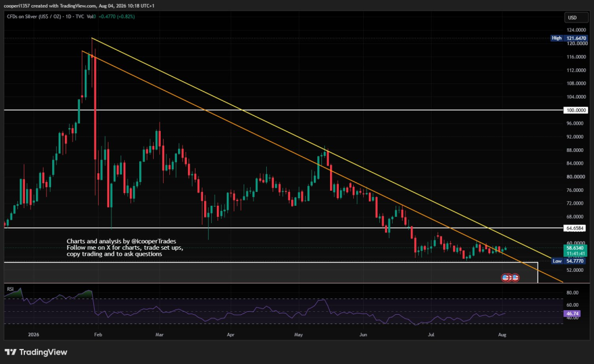Open the USD currency selector
Screen dimensions: 594x364
[576, 17]
